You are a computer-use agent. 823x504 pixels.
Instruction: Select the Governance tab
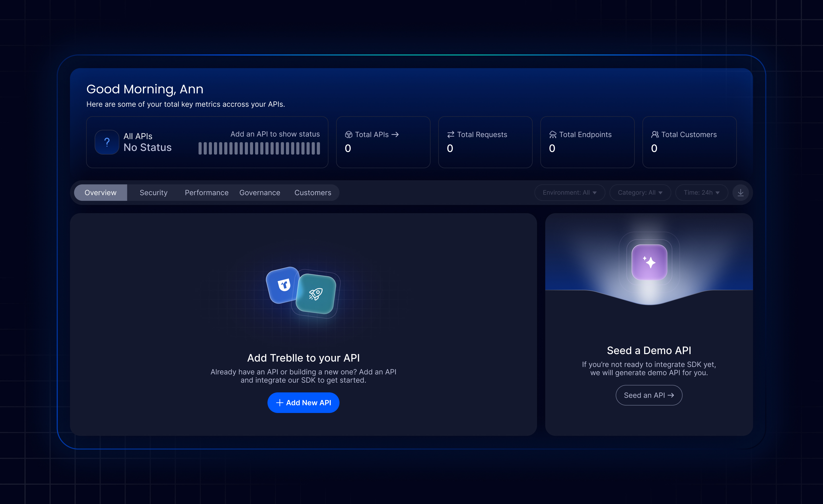click(260, 193)
